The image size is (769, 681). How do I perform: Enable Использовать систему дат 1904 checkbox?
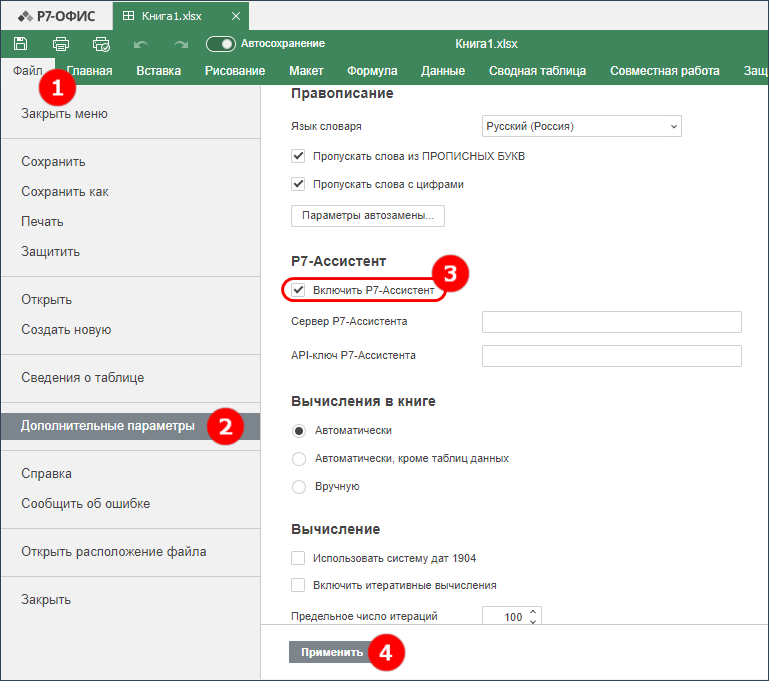click(x=298, y=558)
